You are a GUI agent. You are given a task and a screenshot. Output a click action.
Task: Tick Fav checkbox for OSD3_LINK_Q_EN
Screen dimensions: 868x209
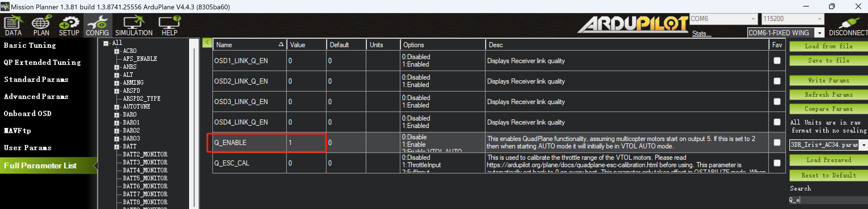[x=777, y=102]
